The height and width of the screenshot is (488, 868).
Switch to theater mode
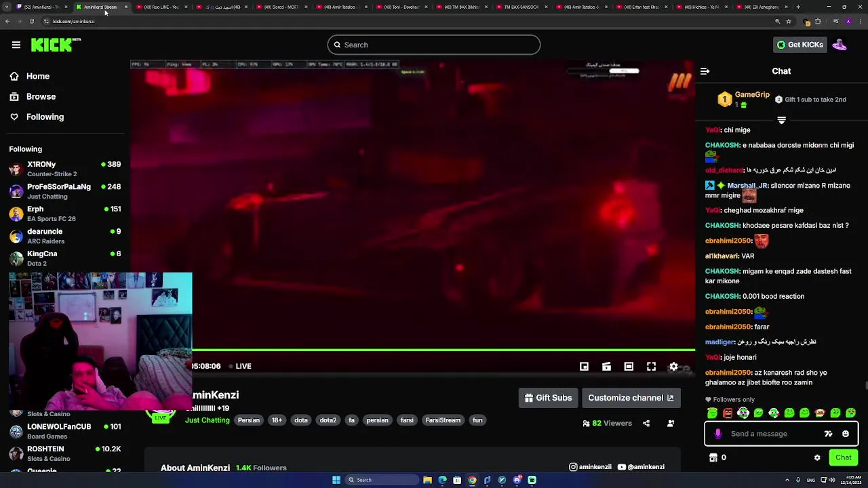[629, 367]
